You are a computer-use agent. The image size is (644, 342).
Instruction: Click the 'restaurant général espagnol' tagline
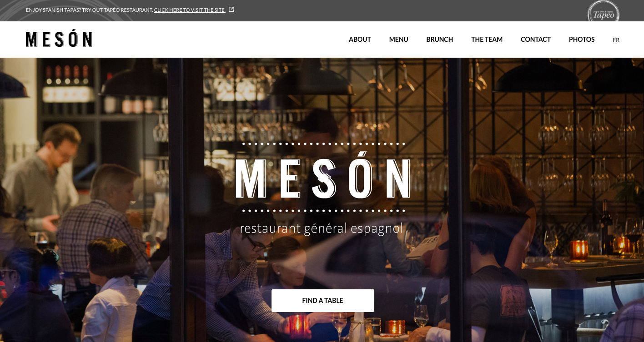pos(322,228)
